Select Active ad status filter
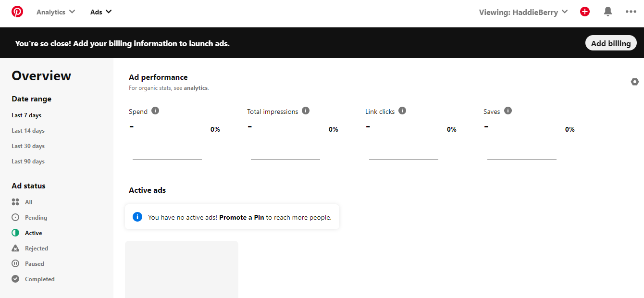 tap(33, 233)
